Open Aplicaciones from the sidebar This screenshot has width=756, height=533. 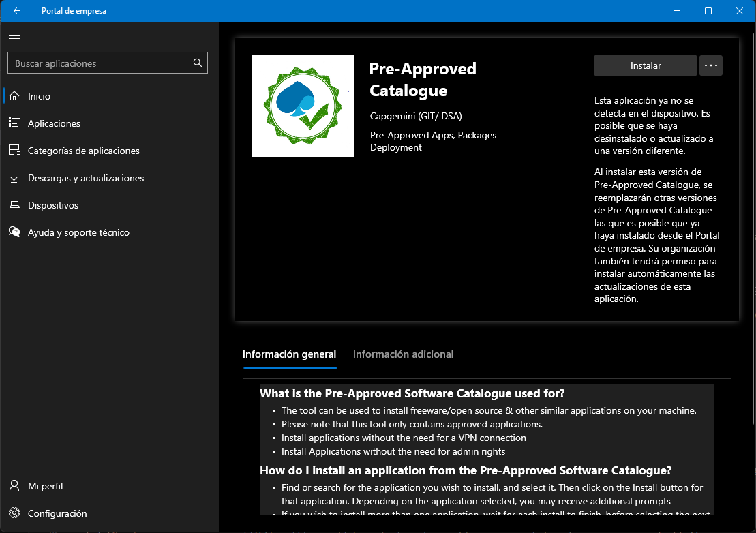click(54, 123)
